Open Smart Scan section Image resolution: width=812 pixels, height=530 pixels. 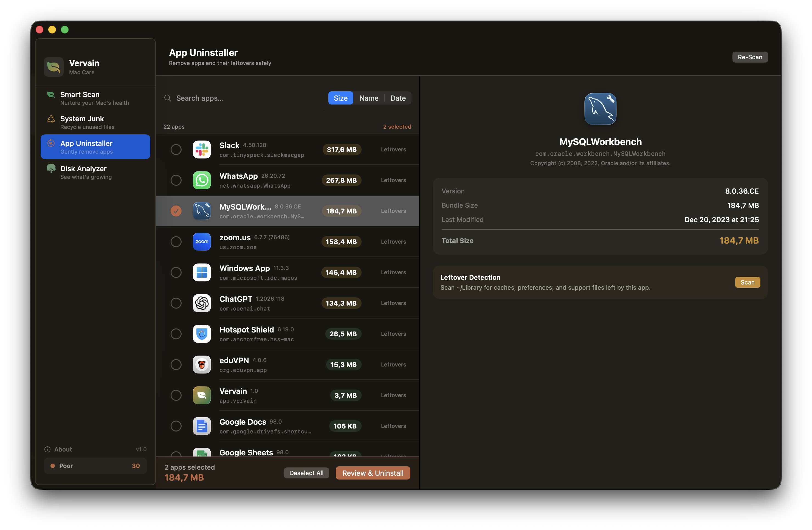tap(95, 98)
